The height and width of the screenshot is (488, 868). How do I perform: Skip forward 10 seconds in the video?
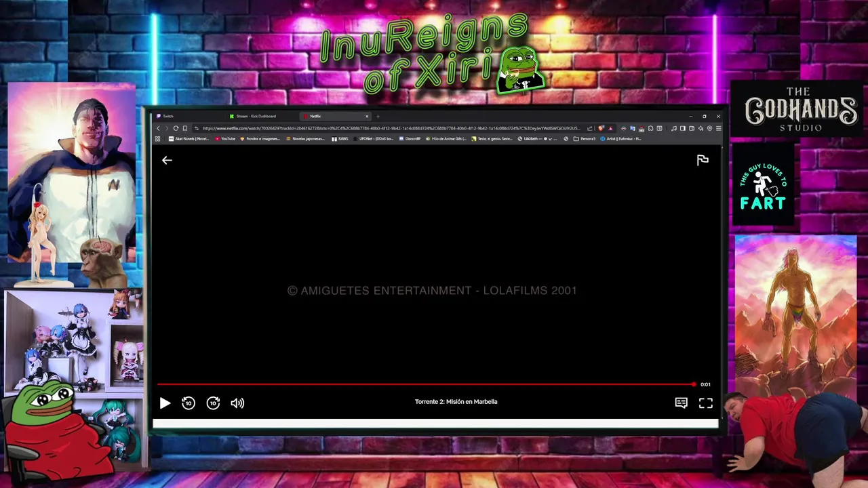tap(213, 403)
